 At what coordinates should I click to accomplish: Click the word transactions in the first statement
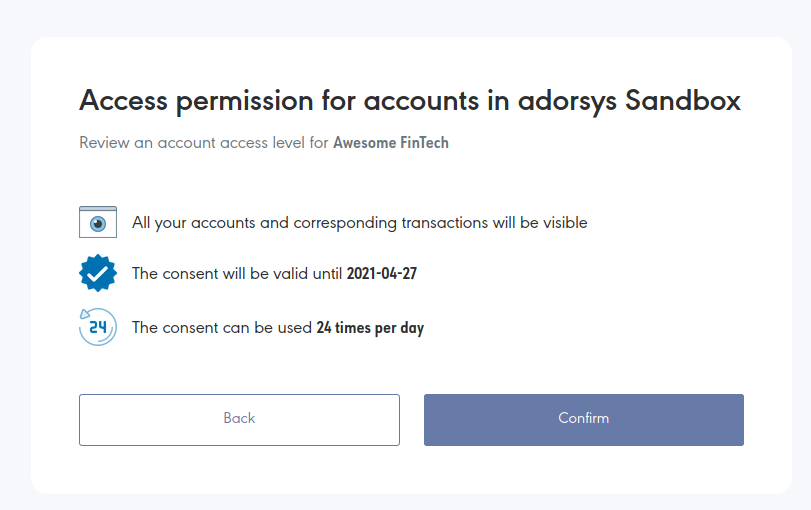coord(445,223)
